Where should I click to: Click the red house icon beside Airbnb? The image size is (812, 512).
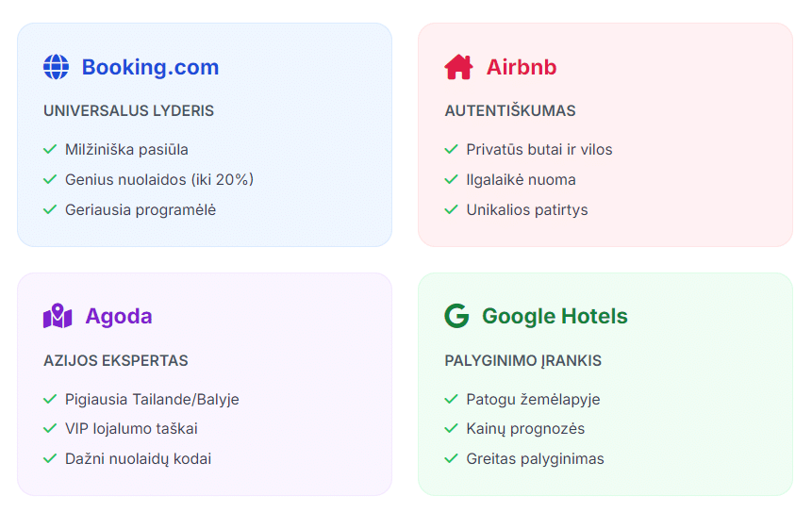click(458, 67)
